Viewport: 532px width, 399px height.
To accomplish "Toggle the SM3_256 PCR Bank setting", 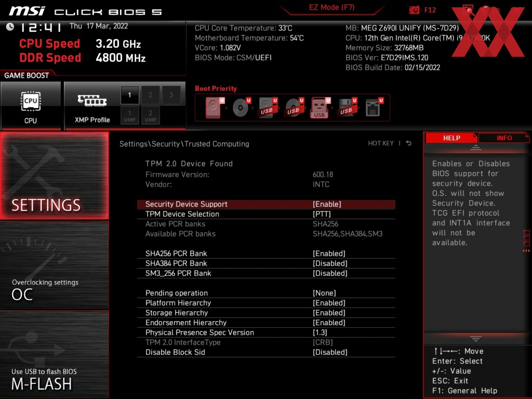I will click(x=266, y=273).
